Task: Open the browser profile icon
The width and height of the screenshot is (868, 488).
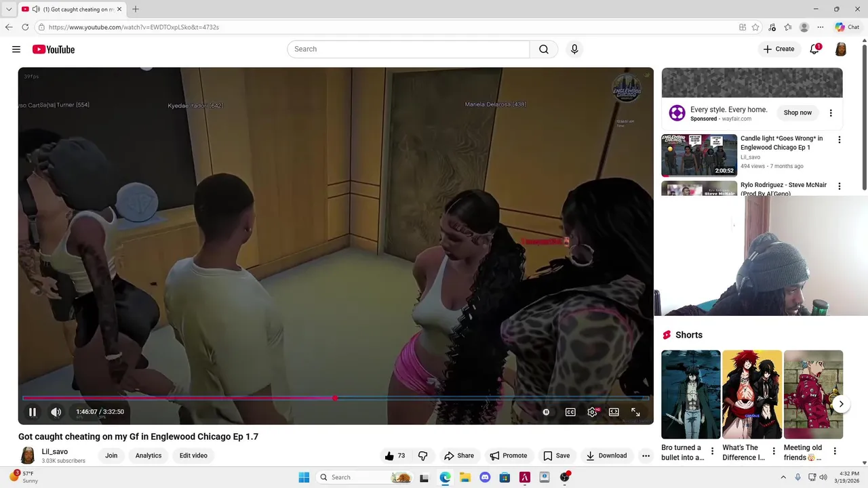Action: tap(804, 27)
